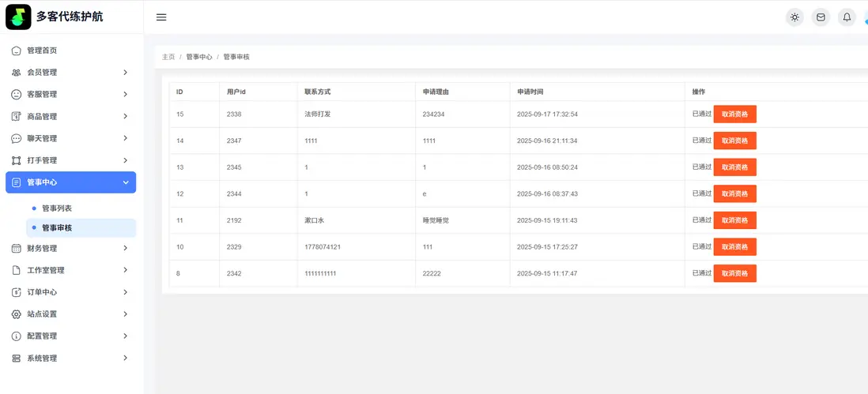Select the 管事审核 submenu item
Viewport: 868px width, 394px height.
pos(57,228)
